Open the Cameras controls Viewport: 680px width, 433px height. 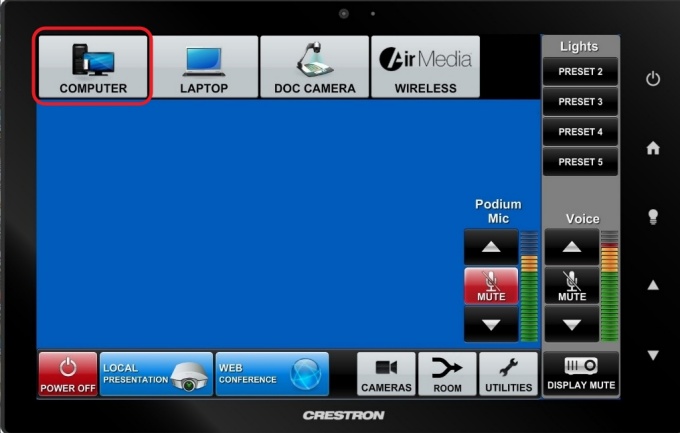click(386, 373)
